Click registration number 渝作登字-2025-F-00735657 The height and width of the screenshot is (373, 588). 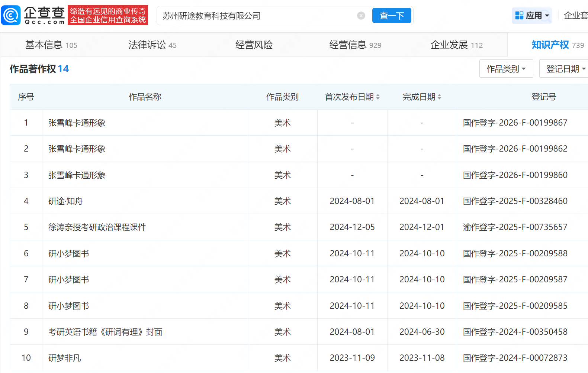point(515,227)
